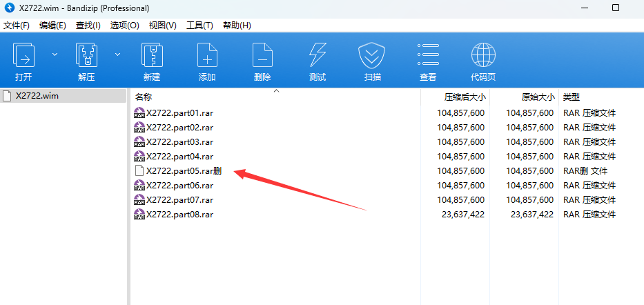Minimize the Bandizip window

tap(584, 8)
